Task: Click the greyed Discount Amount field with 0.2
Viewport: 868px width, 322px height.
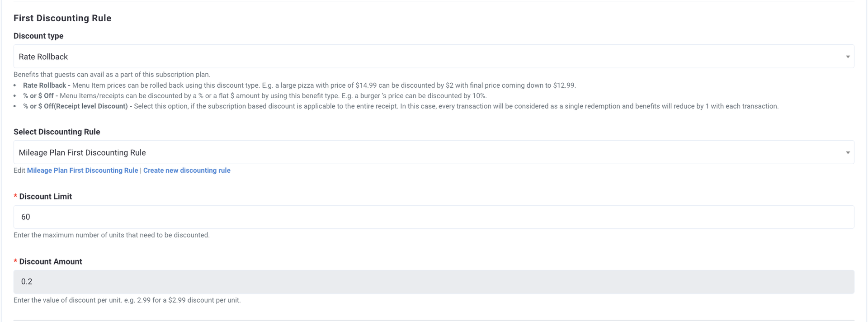Action: (434, 282)
